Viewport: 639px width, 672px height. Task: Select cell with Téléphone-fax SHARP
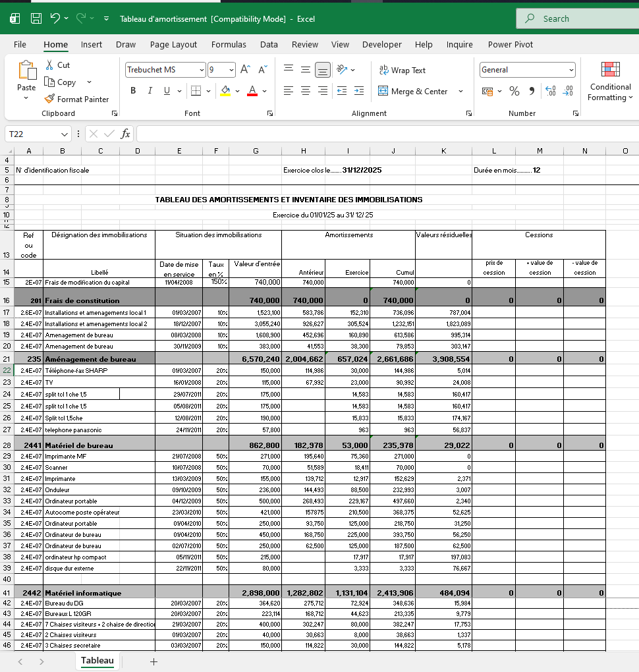tap(99, 371)
